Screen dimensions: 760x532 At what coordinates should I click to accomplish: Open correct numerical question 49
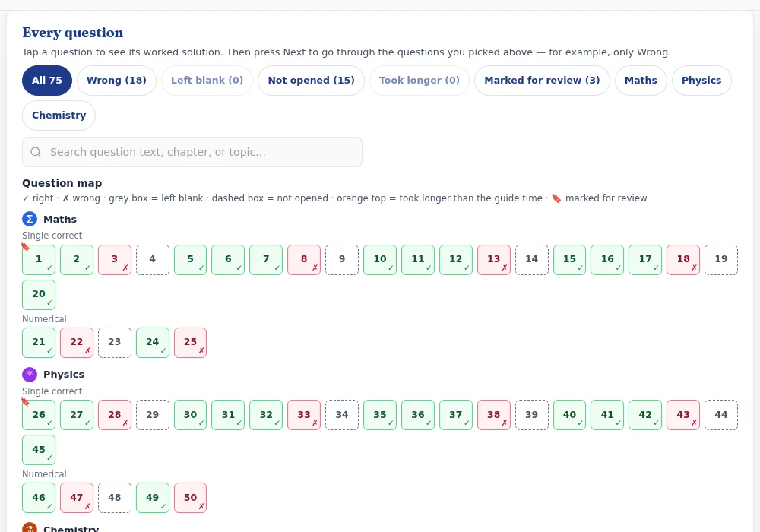(153, 498)
